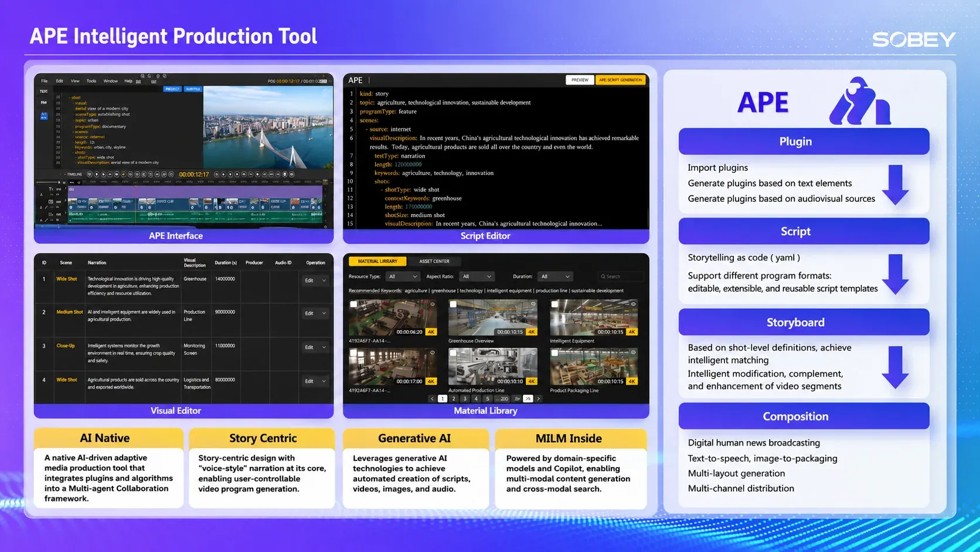Viewport: 980px width, 552px height.
Task: Click the "Close-Up" scene cell
Action: click(66, 346)
